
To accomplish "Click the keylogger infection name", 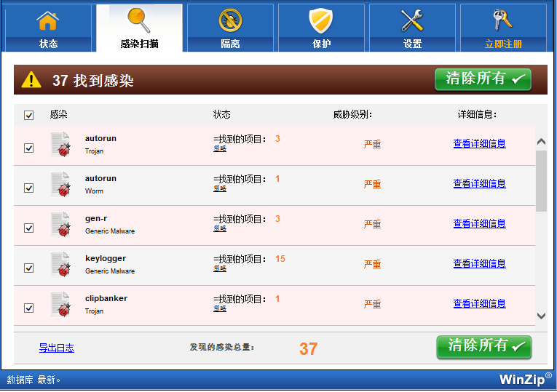I will (x=106, y=259).
